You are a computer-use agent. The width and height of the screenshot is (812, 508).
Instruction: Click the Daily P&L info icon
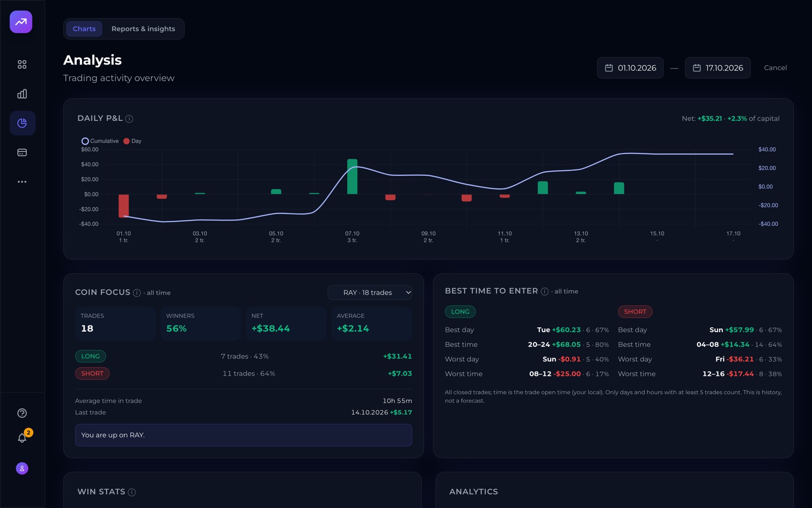[x=129, y=119]
